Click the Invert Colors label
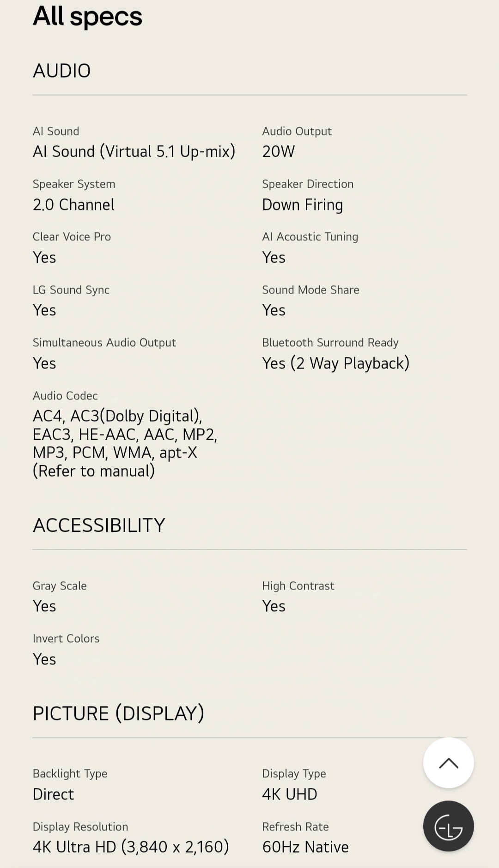The width and height of the screenshot is (499, 868). pos(66,639)
